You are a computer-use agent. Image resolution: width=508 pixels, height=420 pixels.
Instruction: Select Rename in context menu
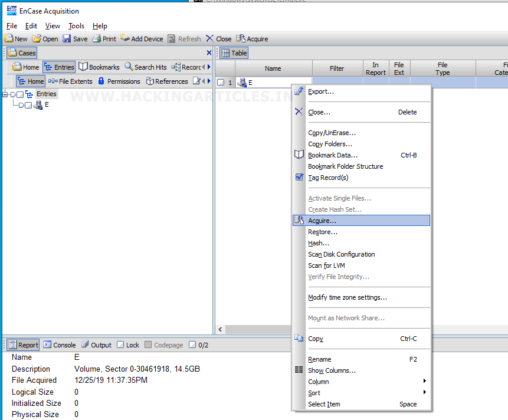click(x=361, y=359)
